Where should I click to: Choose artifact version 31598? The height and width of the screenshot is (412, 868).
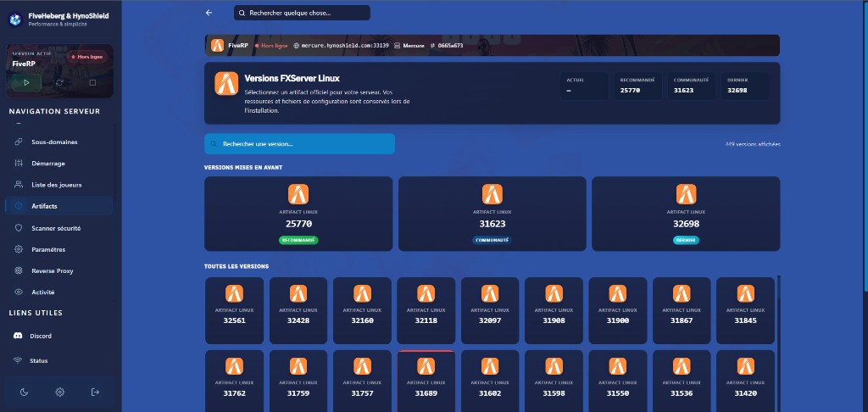(554, 381)
